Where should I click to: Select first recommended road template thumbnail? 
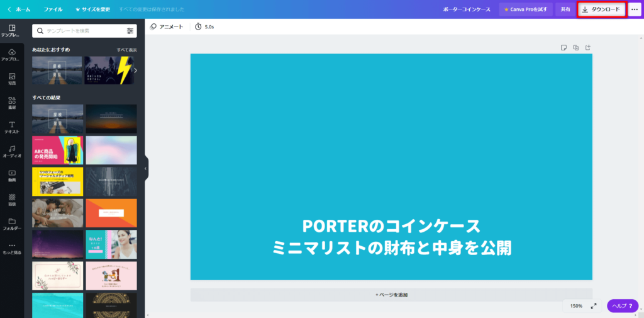pos(57,71)
